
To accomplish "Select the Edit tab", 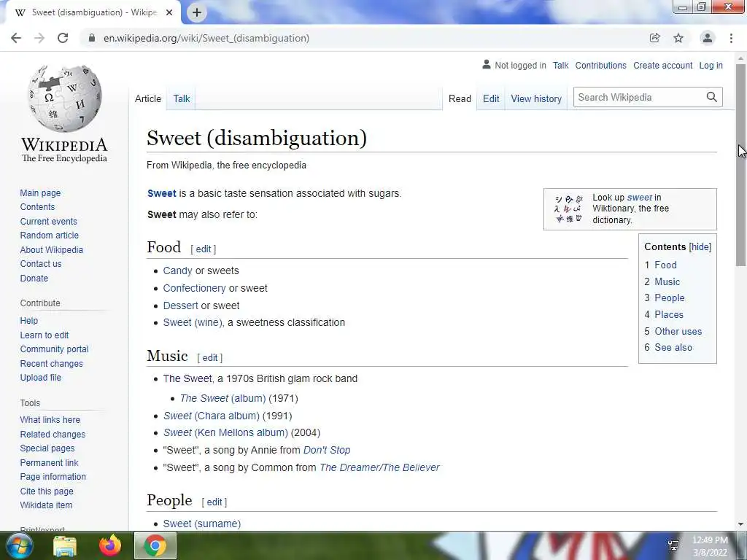I will [x=491, y=98].
